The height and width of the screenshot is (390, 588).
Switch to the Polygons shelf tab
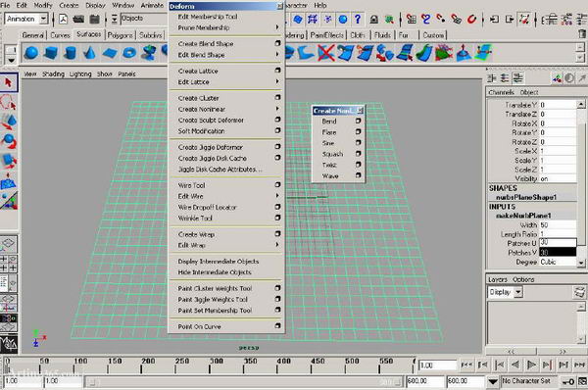(x=120, y=35)
